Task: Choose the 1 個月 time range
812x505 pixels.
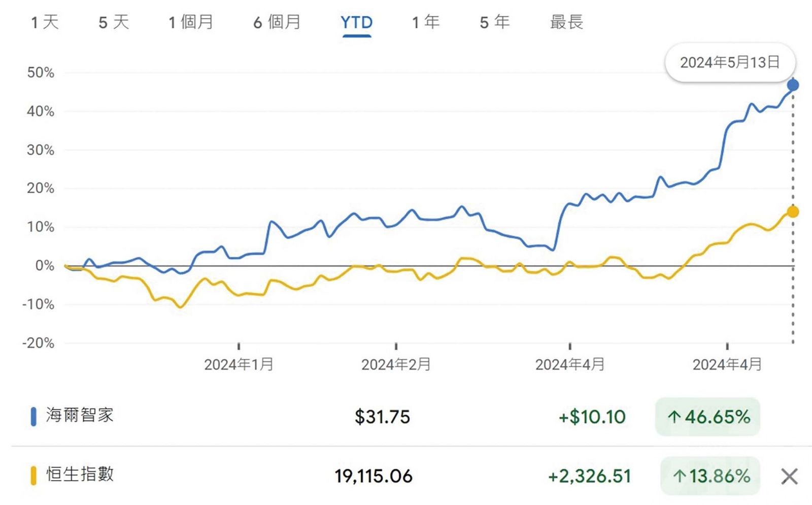Action: click(191, 22)
